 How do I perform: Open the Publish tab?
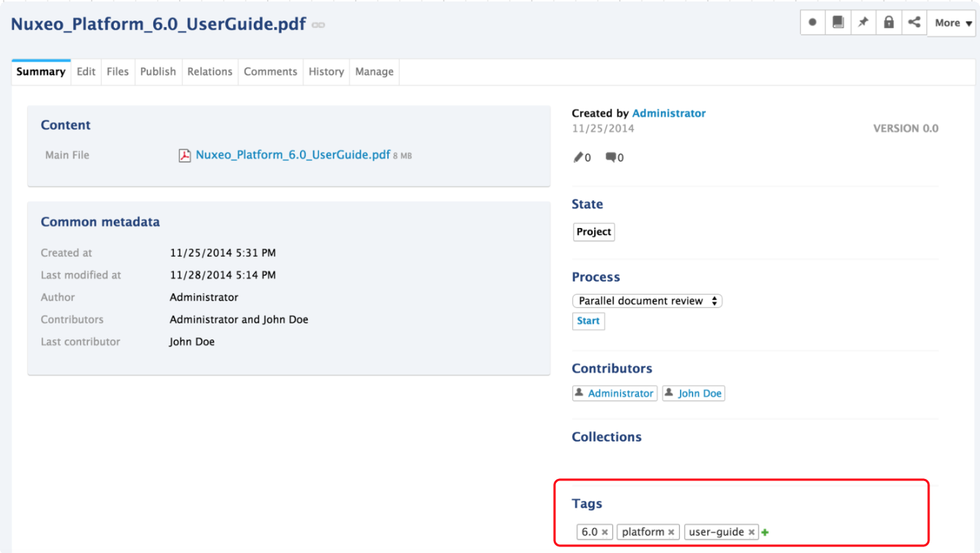(158, 72)
